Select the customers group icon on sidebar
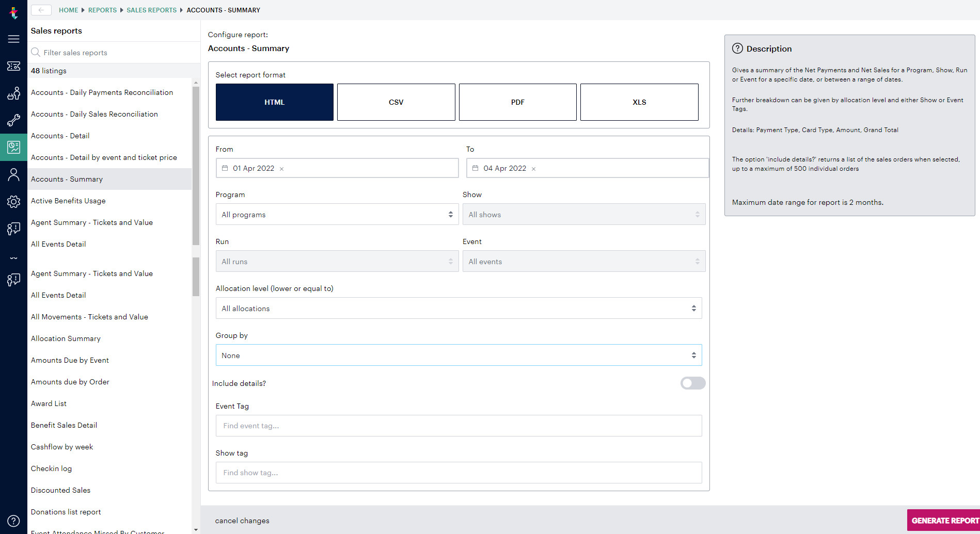Screen dimensions: 980x534 [13, 93]
